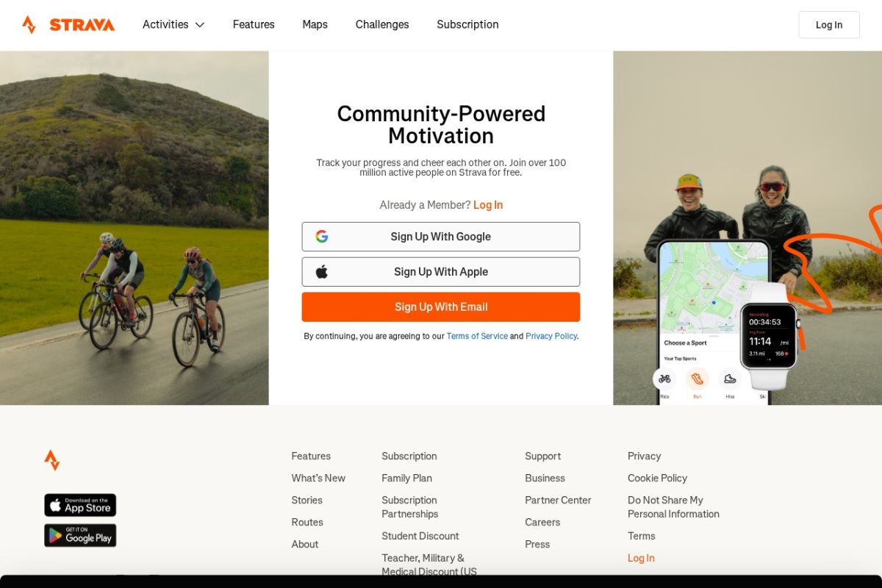Open the Features link in the footer
Image resolution: width=882 pixels, height=588 pixels.
point(311,456)
